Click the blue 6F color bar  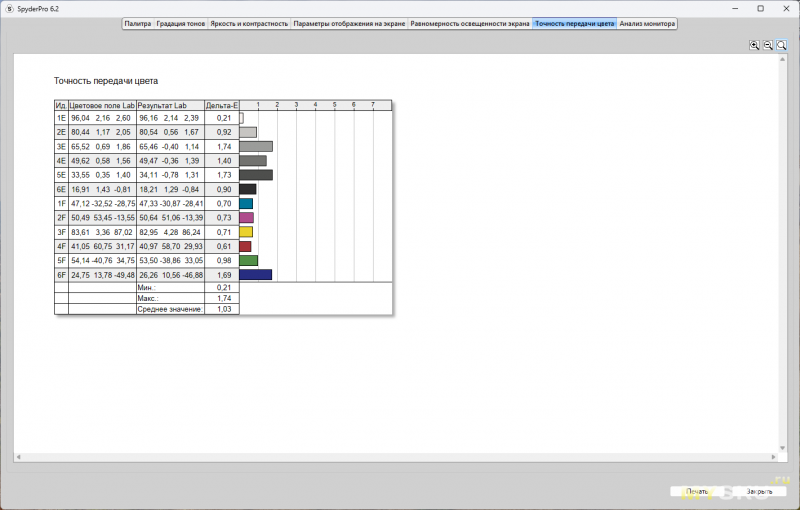point(255,275)
